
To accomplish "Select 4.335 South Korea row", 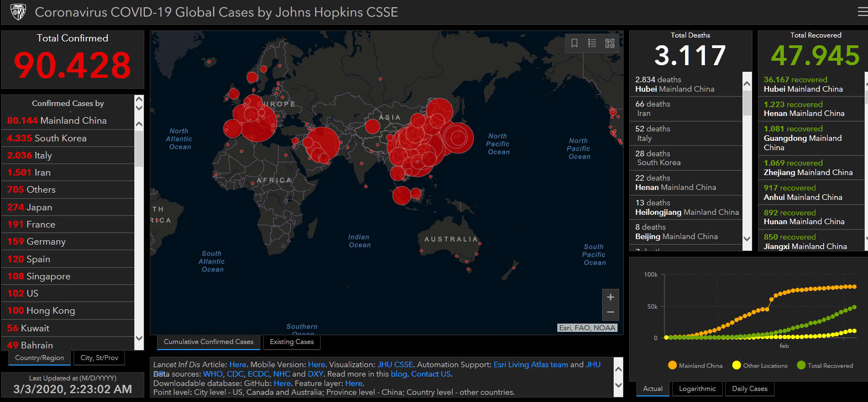I will [68, 138].
